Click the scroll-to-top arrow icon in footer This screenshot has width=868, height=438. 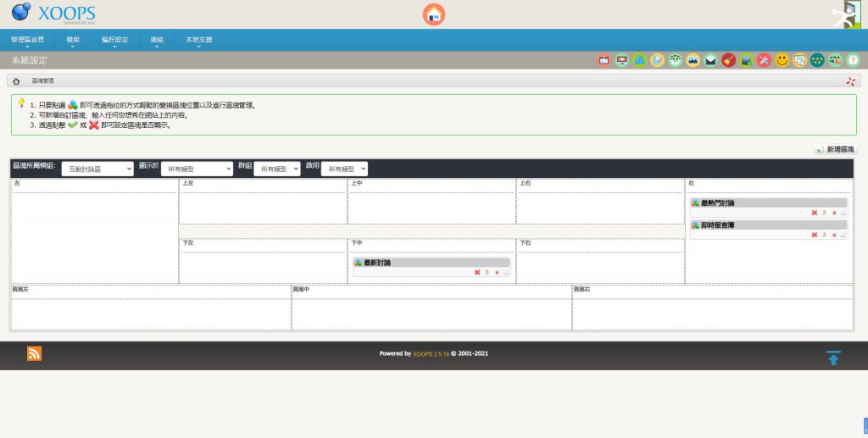coord(833,358)
